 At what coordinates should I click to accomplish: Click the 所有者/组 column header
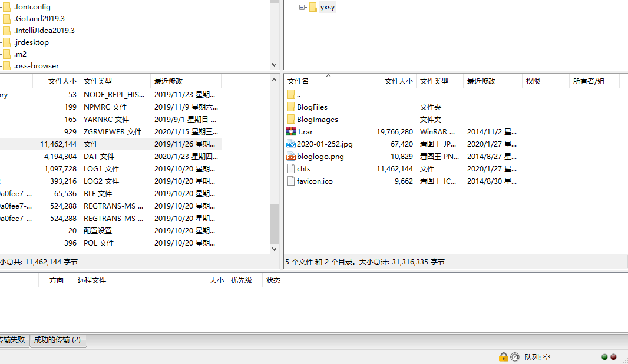click(x=589, y=81)
